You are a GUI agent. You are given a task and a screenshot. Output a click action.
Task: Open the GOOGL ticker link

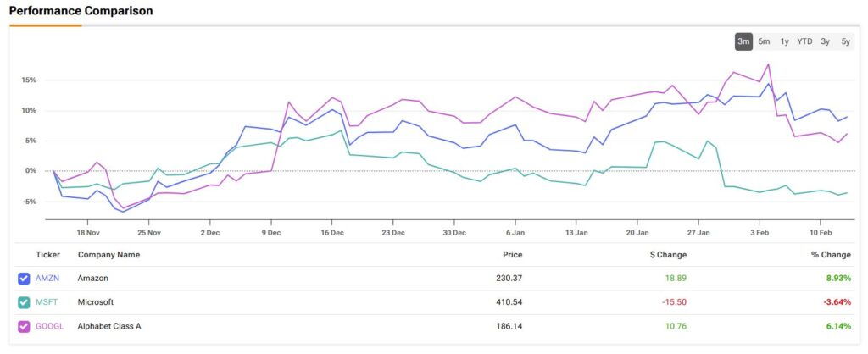point(49,325)
